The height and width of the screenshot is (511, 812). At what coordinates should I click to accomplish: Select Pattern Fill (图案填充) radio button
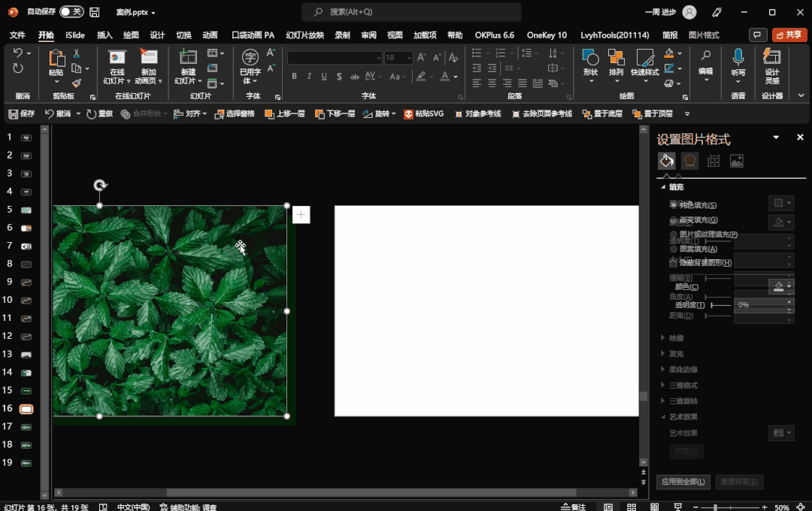pos(674,249)
